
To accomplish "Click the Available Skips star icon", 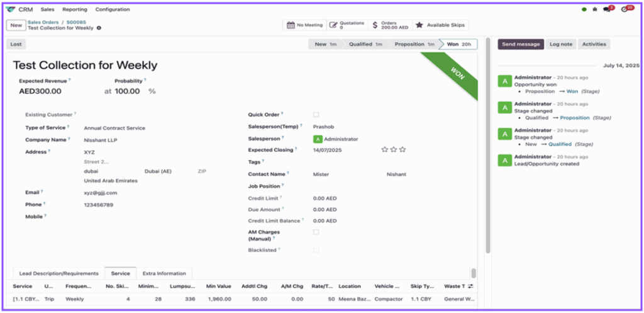I will [x=419, y=25].
